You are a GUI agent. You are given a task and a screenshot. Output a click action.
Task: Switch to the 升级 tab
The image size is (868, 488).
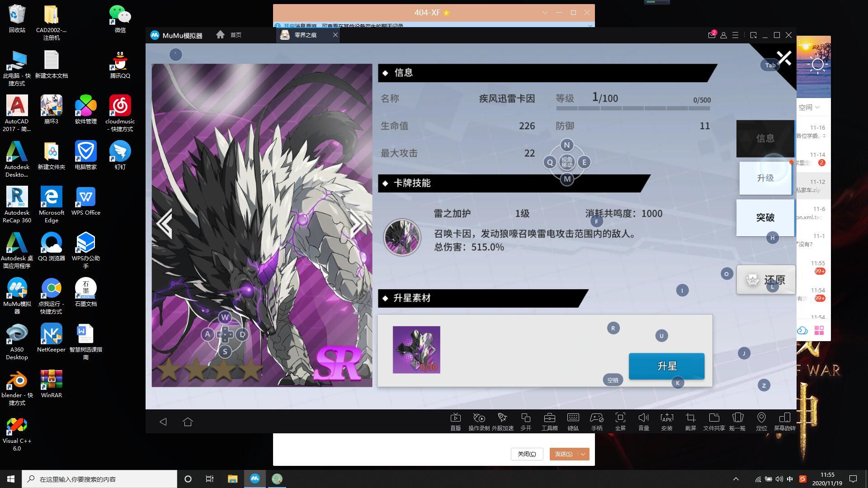click(765, 178)
